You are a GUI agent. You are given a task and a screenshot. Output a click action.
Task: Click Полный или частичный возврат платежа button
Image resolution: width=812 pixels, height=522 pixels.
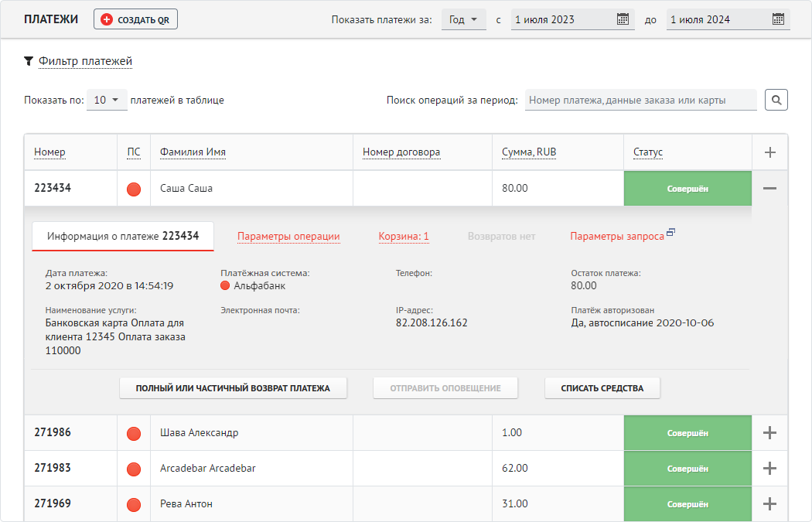coord(233,388)
